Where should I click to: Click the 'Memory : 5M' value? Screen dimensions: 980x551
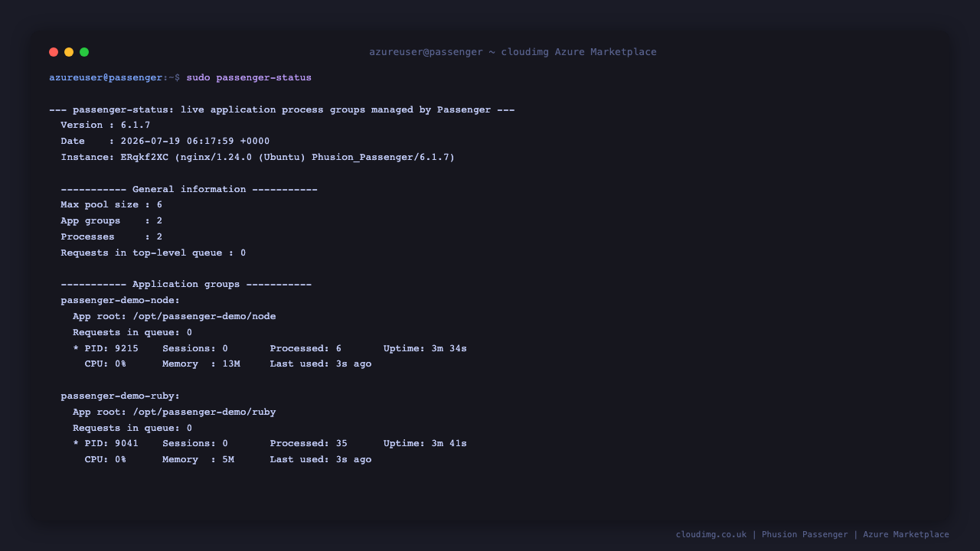[198, 460]
